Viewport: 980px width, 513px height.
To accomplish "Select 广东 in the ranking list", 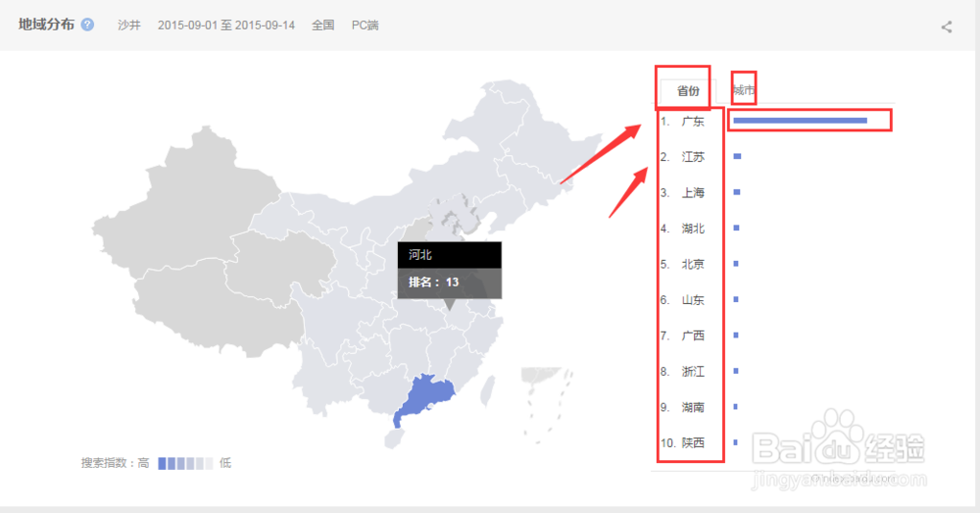I will (693, 122).
